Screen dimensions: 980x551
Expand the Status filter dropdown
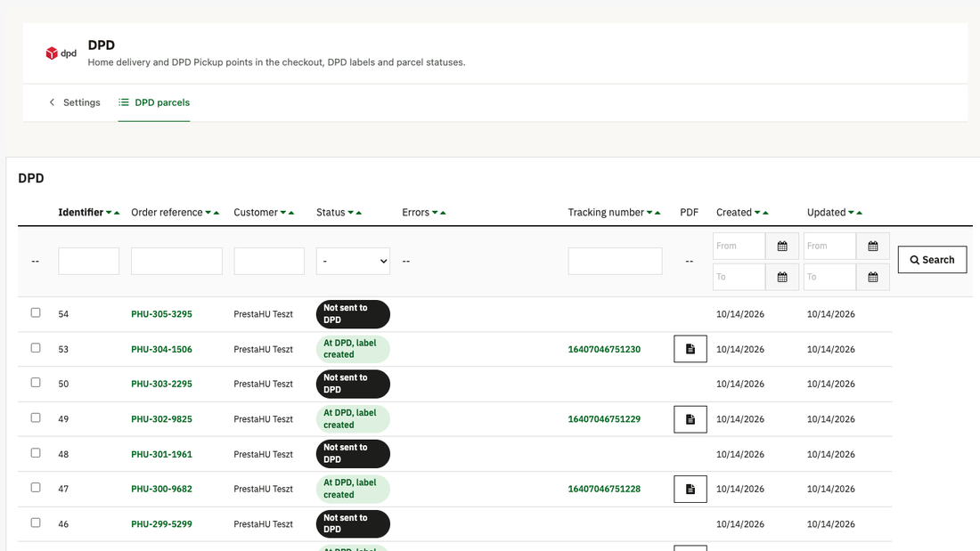point(353,261)
